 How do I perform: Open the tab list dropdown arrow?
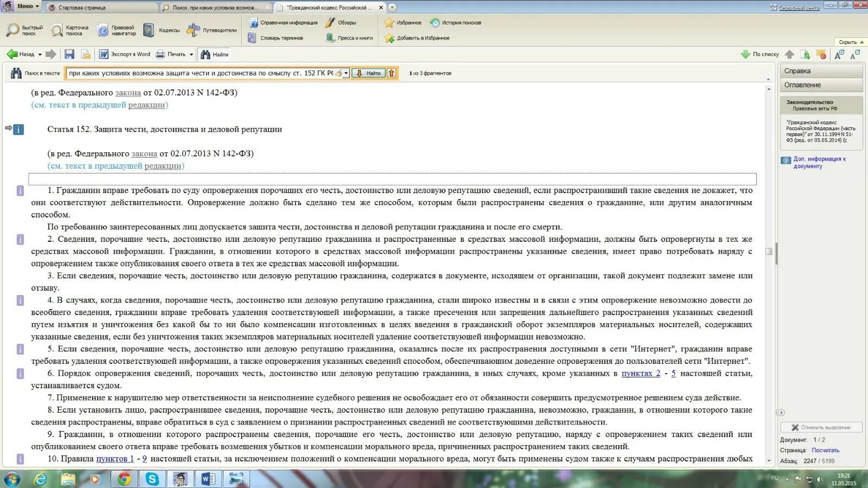coord(392,8)
